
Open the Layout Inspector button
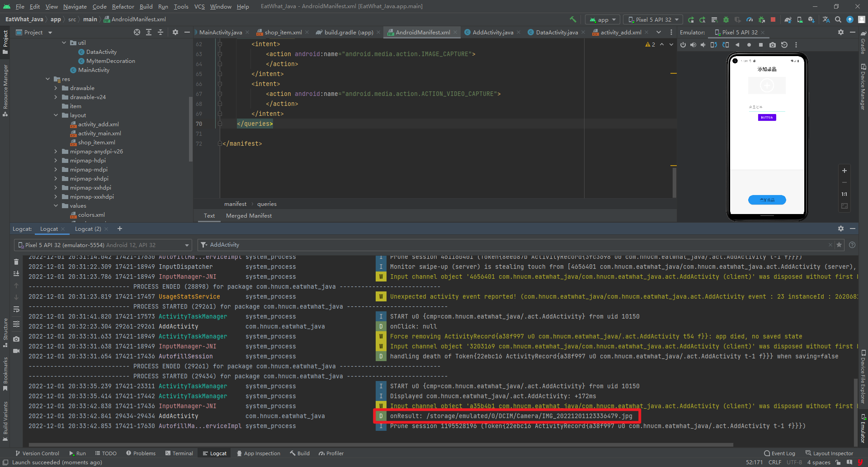tap(829, 453)
